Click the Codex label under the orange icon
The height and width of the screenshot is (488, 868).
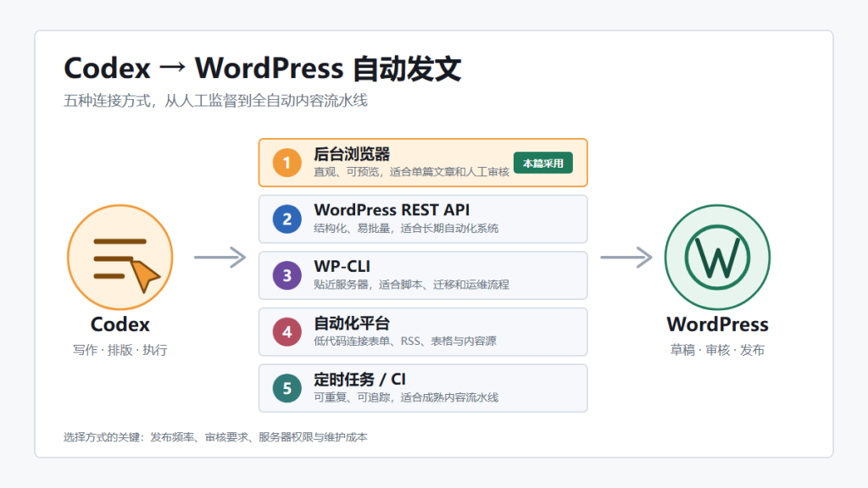point(120,324)
